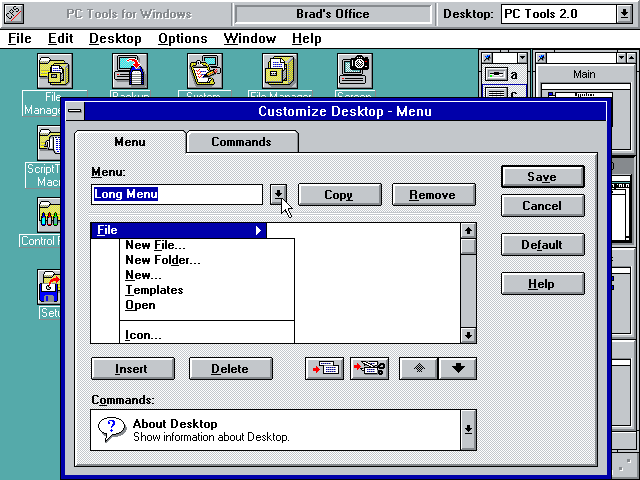Screen dimensions: 640x480
Task: Click the Help button in the dialog
Action: 542,284
